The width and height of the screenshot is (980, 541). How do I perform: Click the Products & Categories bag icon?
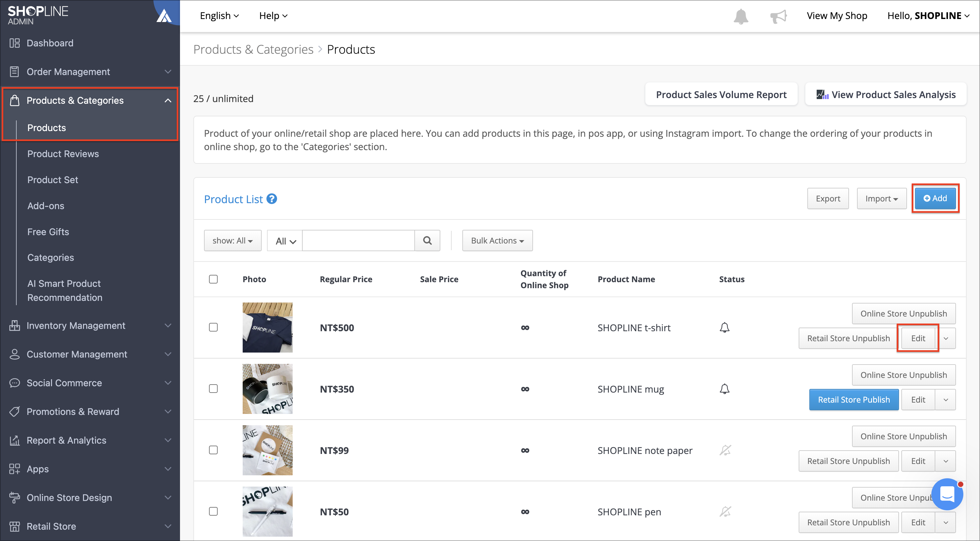coord(14,100)
